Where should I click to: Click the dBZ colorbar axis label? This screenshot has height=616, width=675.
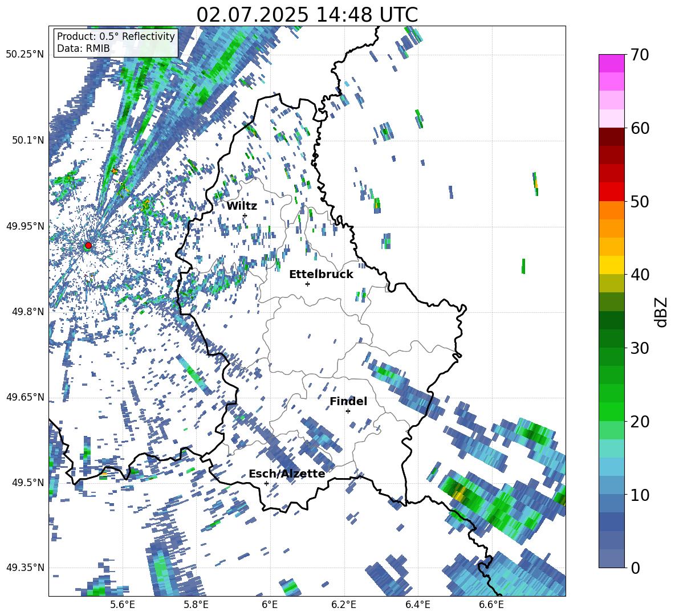point(662,312)
